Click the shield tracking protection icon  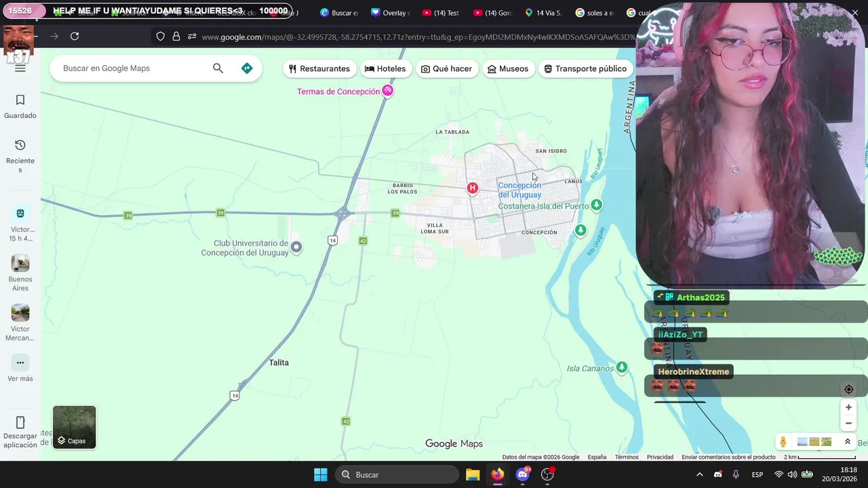tap(160, 37)
